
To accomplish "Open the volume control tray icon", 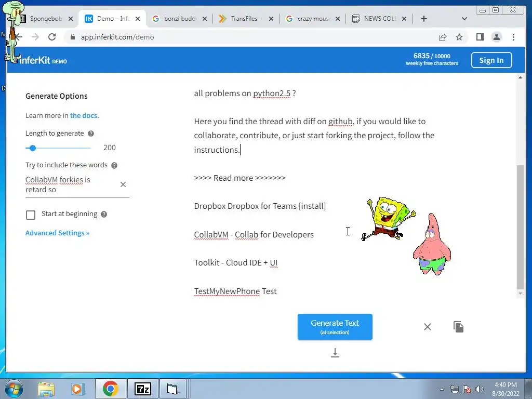I will point(480,389).
